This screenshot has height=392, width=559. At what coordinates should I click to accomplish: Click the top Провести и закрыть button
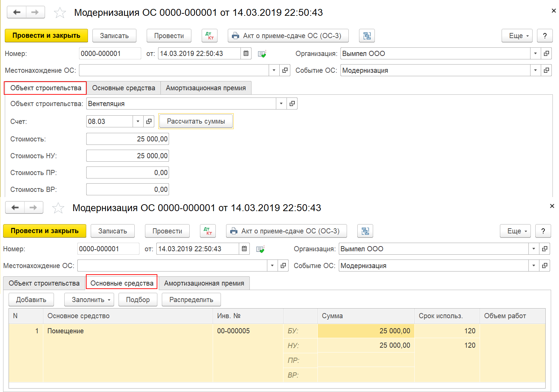tap(46, 36)
